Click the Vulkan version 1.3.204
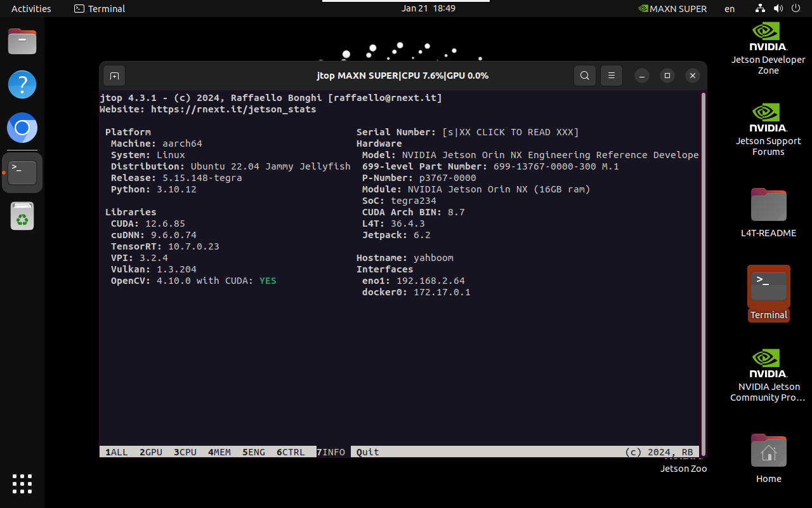Image resolution: width=812 pixels, height=508 pixels. point(176,269)
